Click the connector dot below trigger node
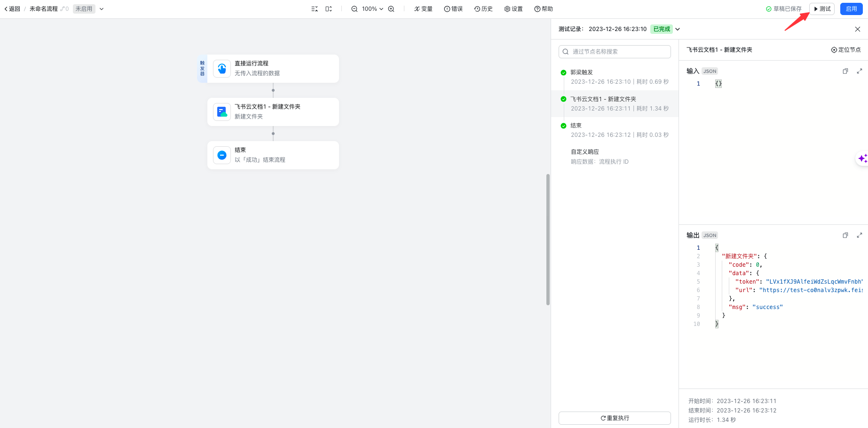 273,90
